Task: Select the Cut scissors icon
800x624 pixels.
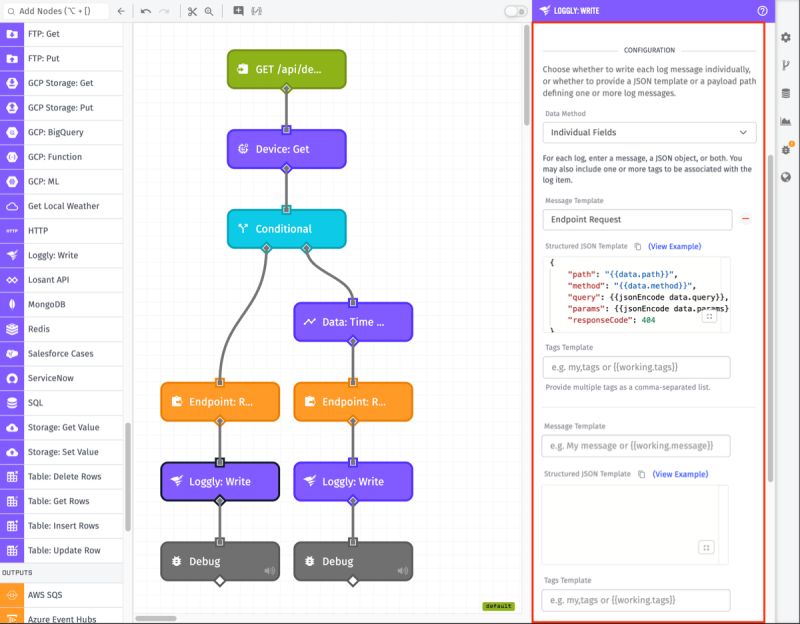Action: point(192,12)
